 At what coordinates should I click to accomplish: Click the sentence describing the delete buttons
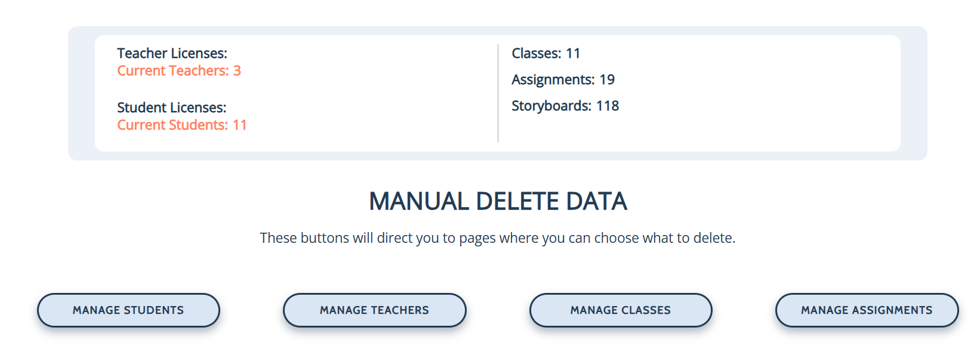pos(497,238)
